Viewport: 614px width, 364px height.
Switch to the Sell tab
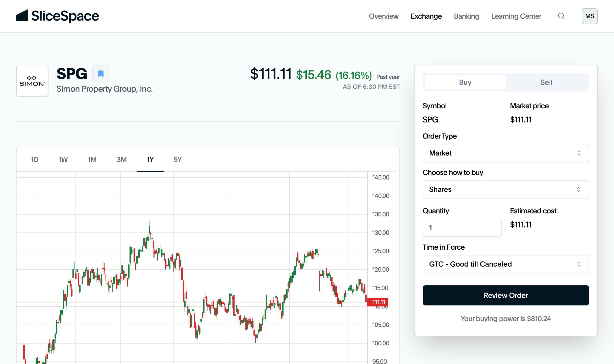click(x=546, y=82)
